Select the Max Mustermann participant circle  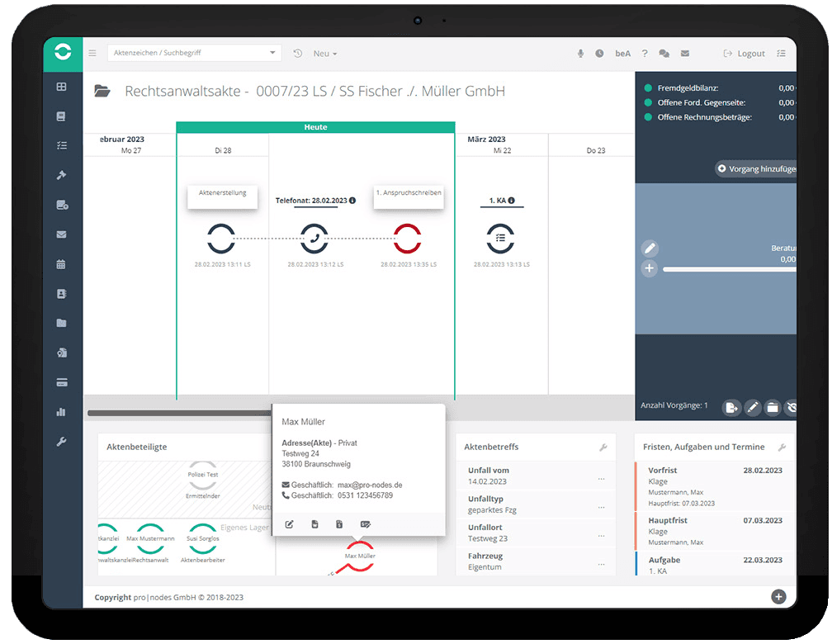[x=150, y=538]
